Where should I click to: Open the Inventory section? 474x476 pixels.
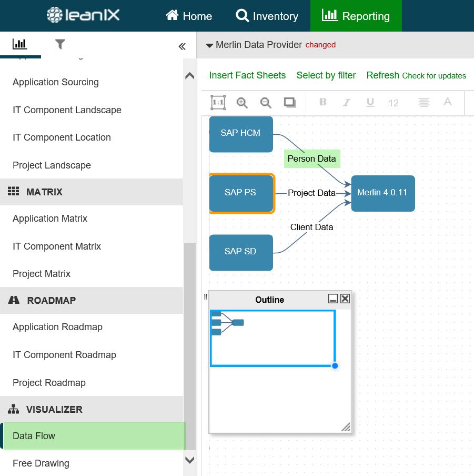[x=267, y=16]
